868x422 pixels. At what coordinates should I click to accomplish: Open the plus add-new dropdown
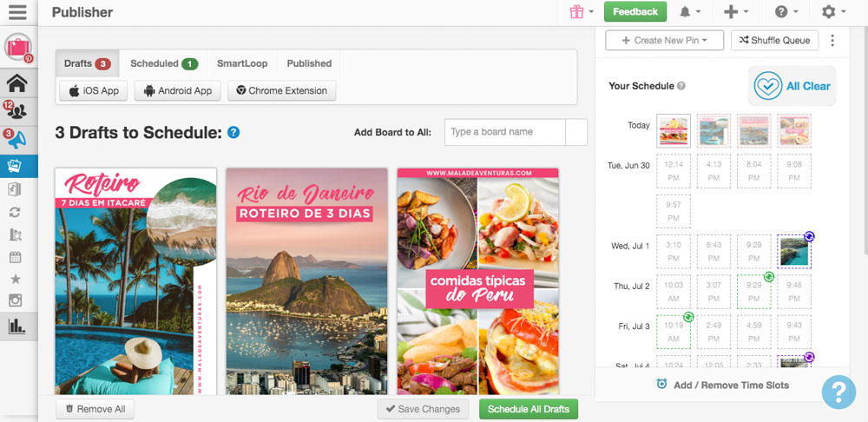pyautogui.click(x=736, y=11)
